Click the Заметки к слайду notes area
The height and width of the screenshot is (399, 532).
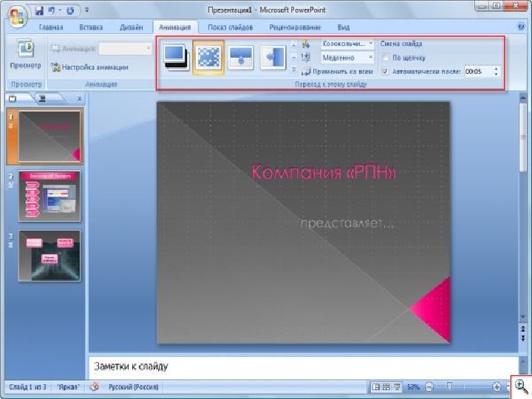tap(304, 367)
